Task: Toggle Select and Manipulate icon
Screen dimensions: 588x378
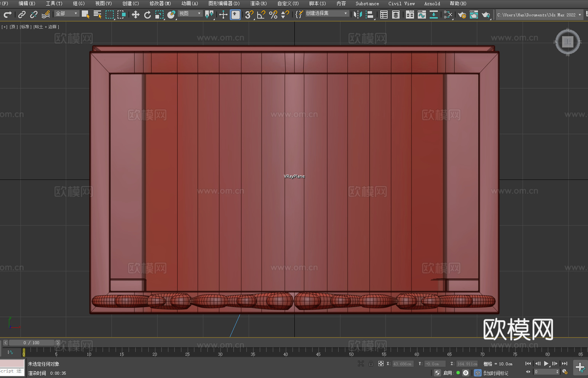Action: coord(223,14)
